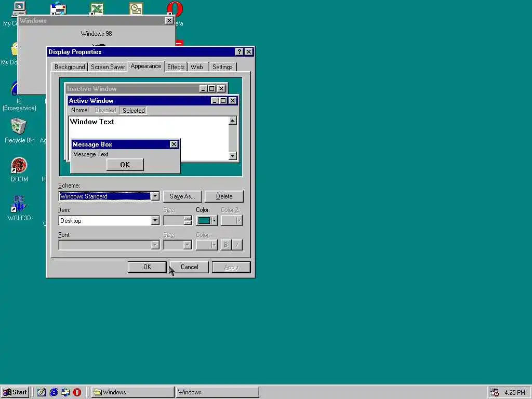Open the Desktop Color picker dropdown
The image size is (532, 399).
[206, 220]
